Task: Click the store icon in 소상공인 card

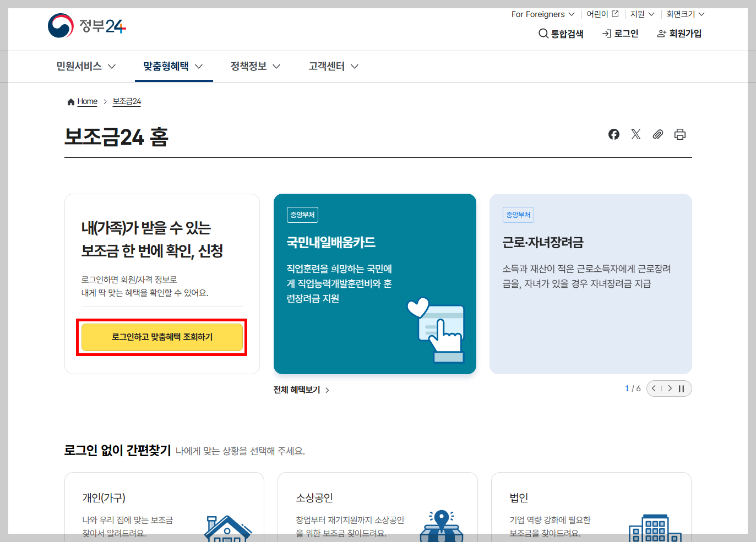Action: click(441, 526)
